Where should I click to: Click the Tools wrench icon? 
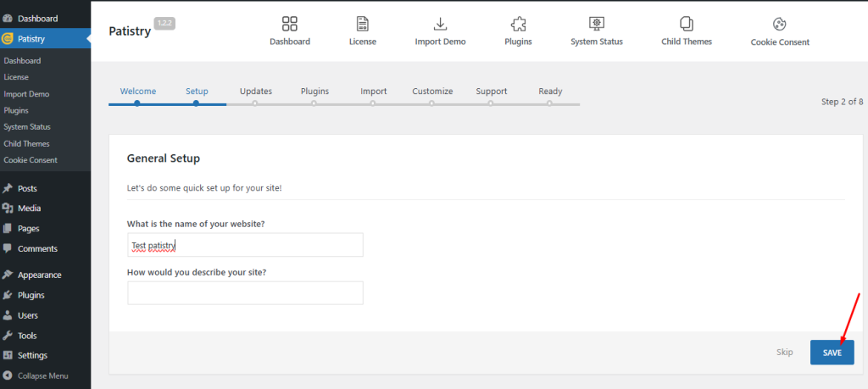[x=8, y=336]
